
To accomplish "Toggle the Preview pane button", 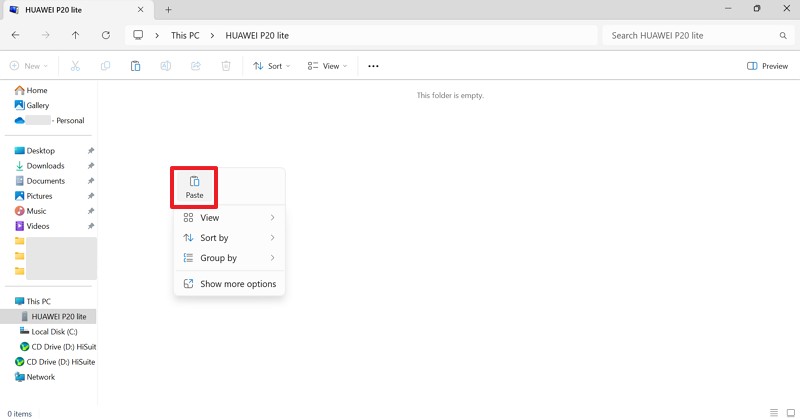I will click(767, 66).
